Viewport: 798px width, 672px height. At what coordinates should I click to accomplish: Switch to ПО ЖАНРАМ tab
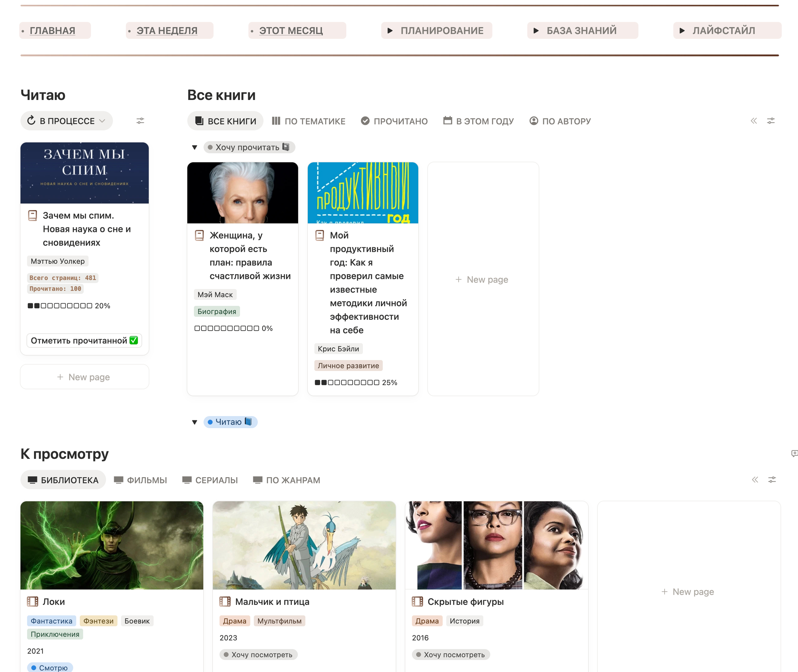[x=287, y=480]
